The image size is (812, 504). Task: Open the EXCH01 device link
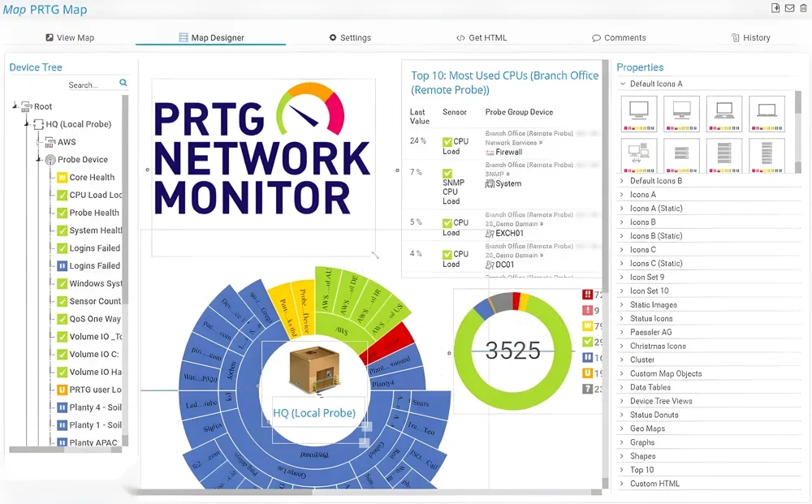click(510, 234)
